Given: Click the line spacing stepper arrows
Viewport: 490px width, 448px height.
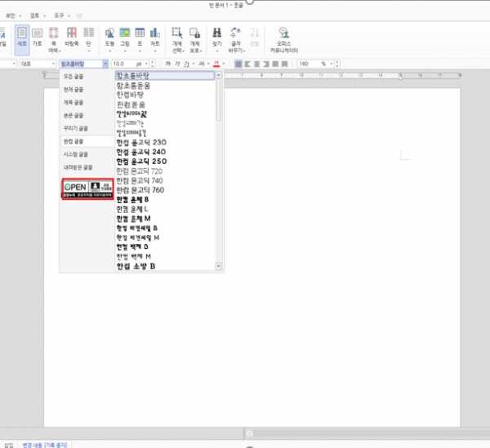Looking at the screenshot, I should [337, 64].
